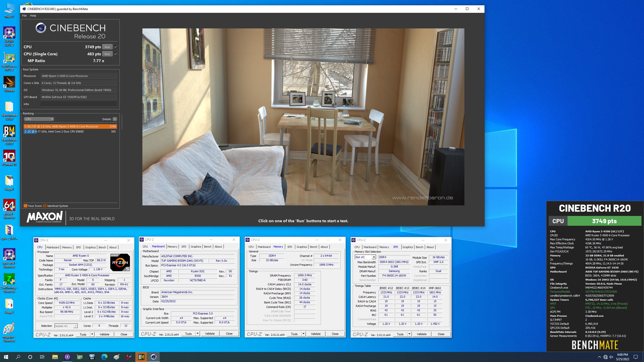Open Tools dropdown arrow in SPD window
Image resolution: width=644 pixels, height=362 pixels.
(409, 334)
